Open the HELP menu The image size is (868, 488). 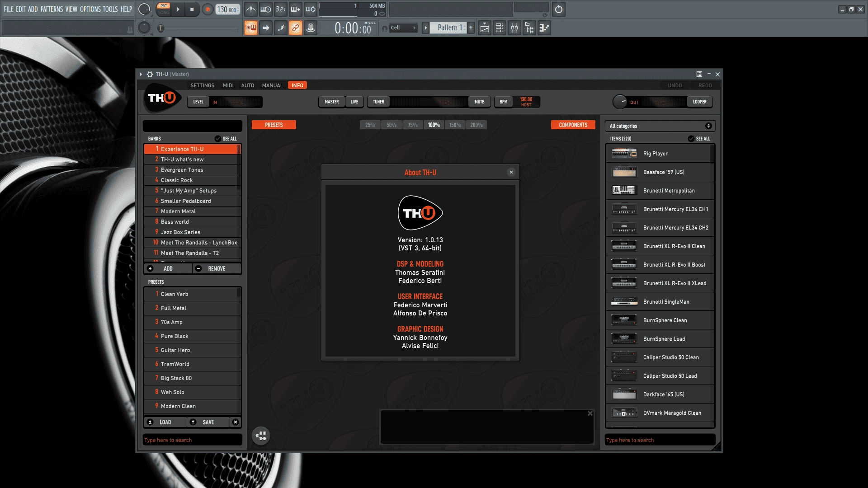pyautogui.click(x=126, y=9)
